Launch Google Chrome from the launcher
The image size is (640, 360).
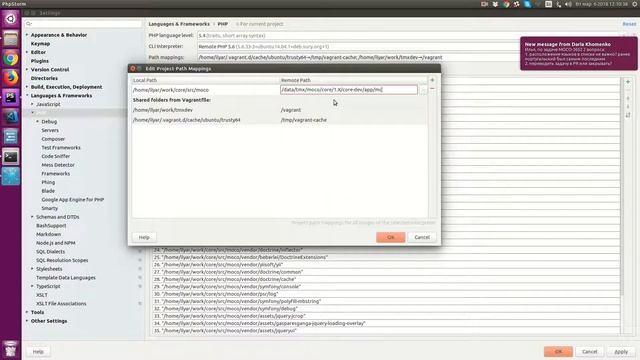coord(11,58)
